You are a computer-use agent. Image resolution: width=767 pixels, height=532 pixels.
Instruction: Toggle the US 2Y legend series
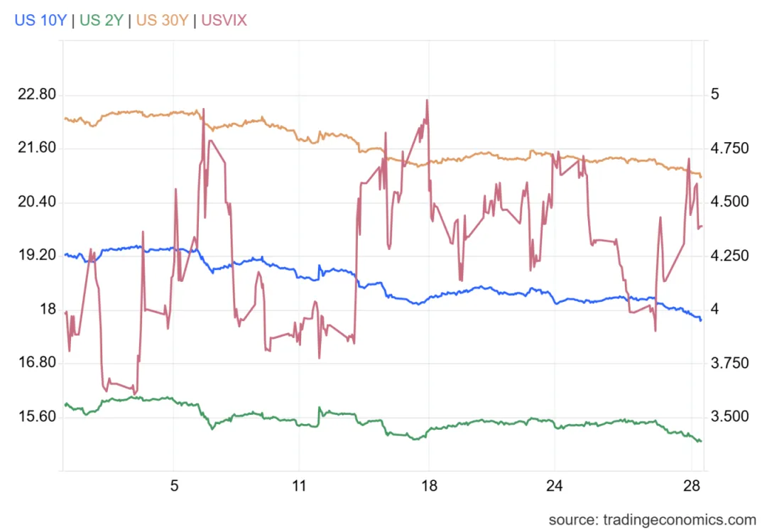pos(102,20)
